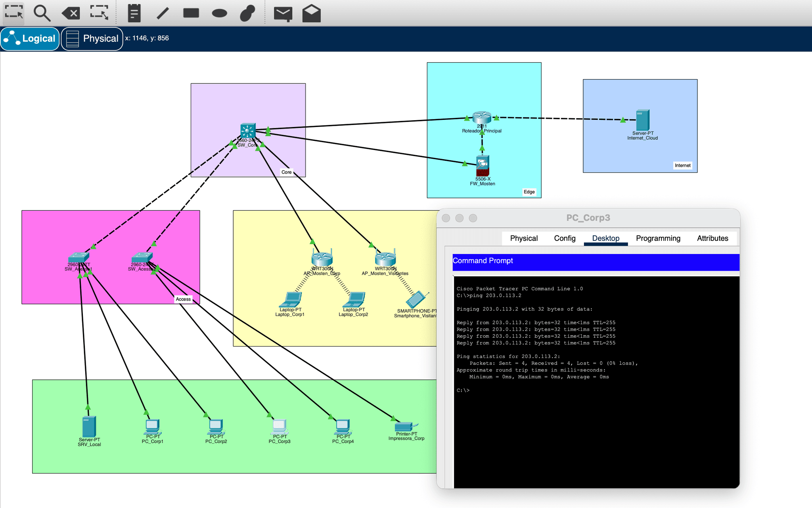Viewport: 812px width, 508px height.
Task: Switch to Logical workspace view
Action: 30,38
